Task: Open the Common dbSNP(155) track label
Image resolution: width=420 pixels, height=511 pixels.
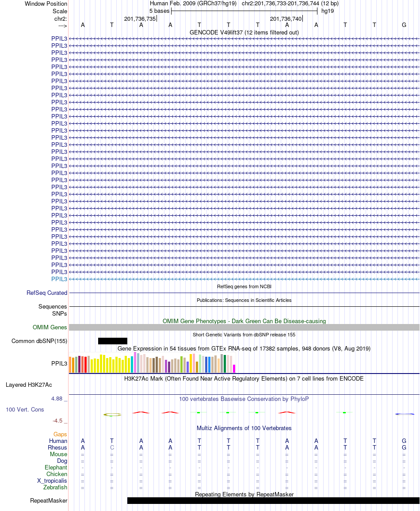Action: tap(39, 341)
